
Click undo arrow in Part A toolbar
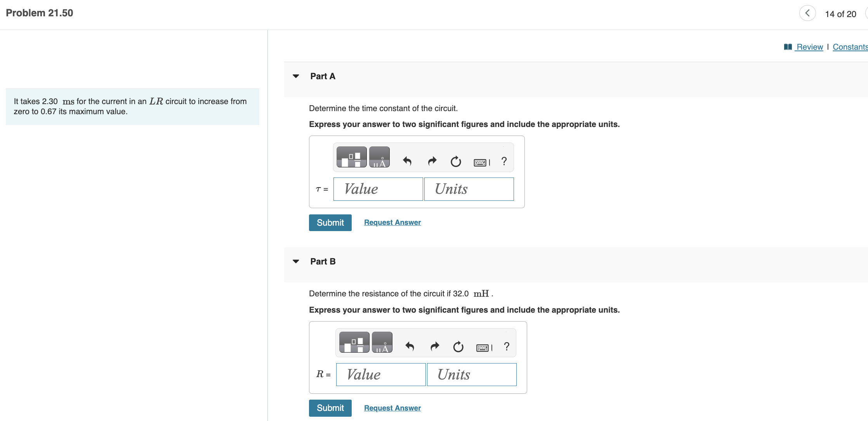point(407,161)
